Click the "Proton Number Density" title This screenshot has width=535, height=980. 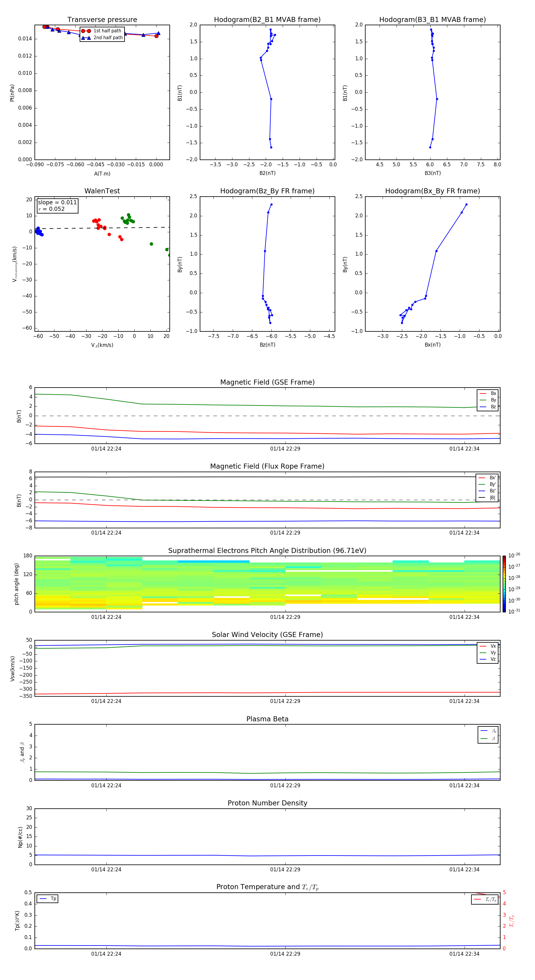point(267,803)
